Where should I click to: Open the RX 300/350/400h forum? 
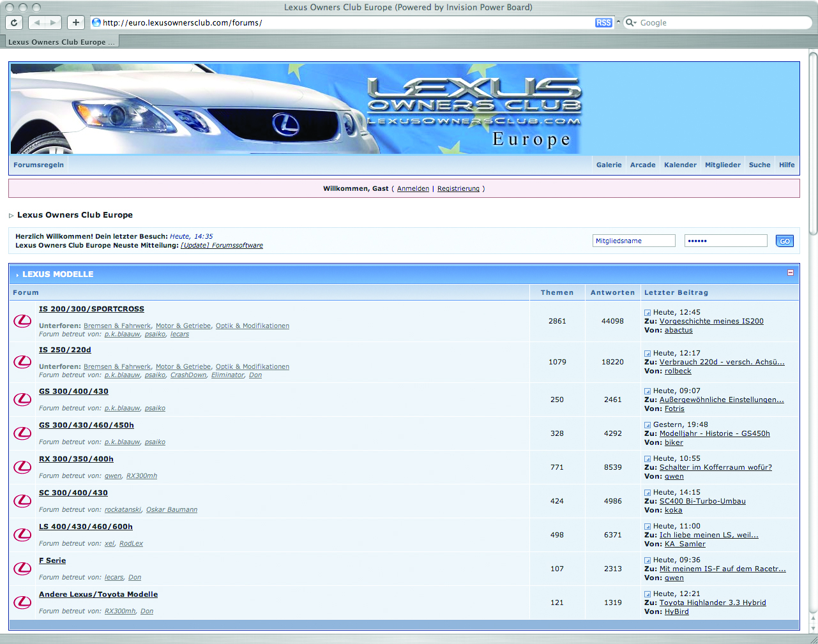click(x=76, y=459)
